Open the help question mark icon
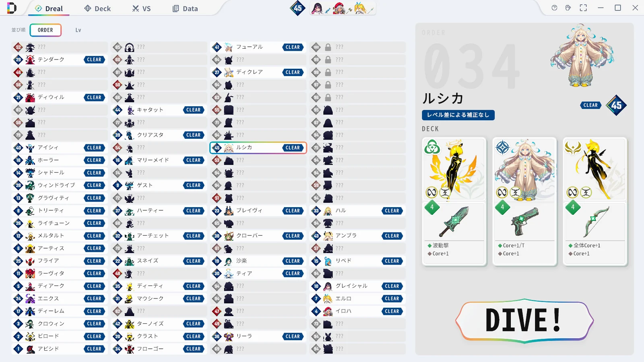The width and height of the screenshot is (644, 362). coord(554,8)
